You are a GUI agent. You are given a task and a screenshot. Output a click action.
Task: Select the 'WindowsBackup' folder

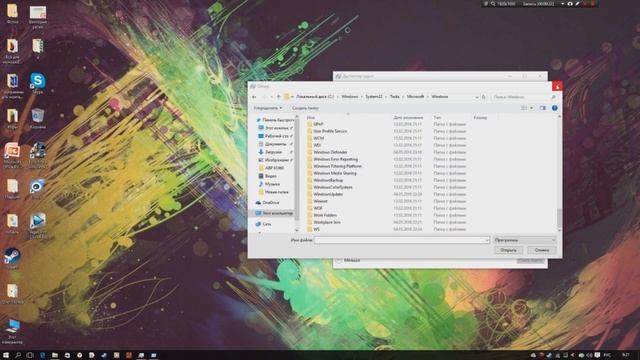pyautogui.click(x=328, y=180)
